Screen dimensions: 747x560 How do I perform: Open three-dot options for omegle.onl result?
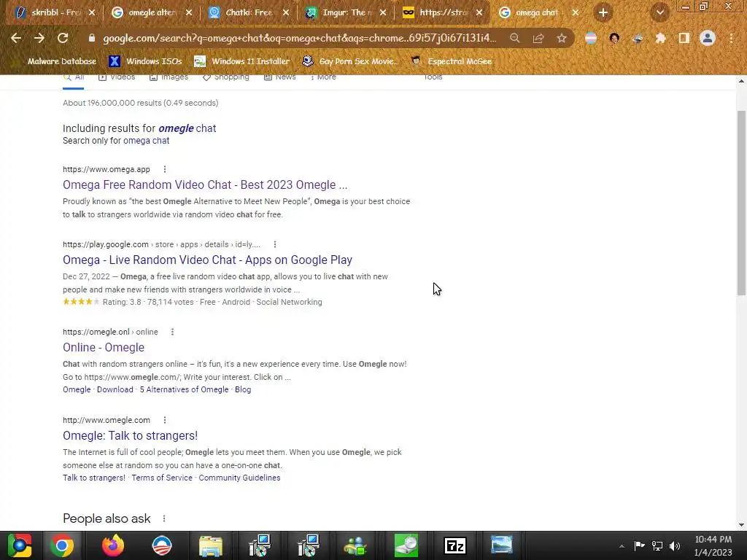172,332
